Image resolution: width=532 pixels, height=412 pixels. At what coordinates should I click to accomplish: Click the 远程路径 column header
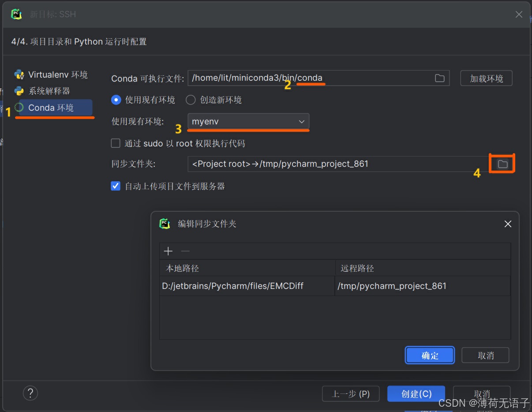point(423,268)
